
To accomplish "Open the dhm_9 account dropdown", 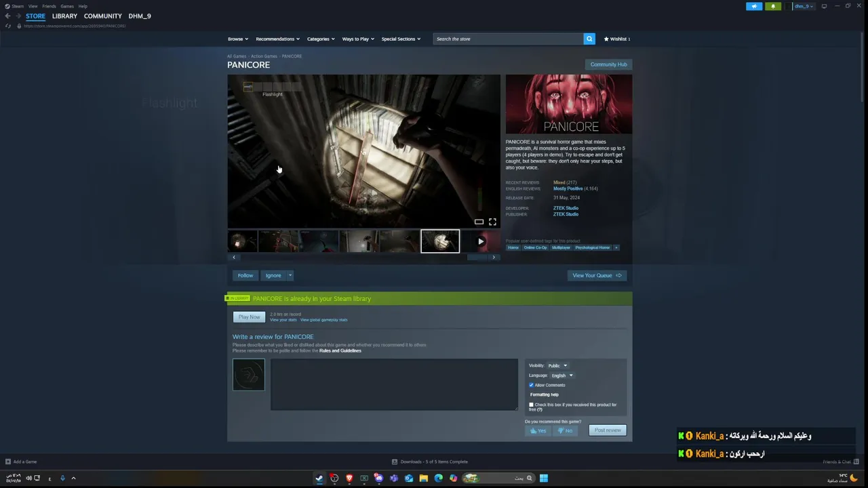I will pos(803,6).
